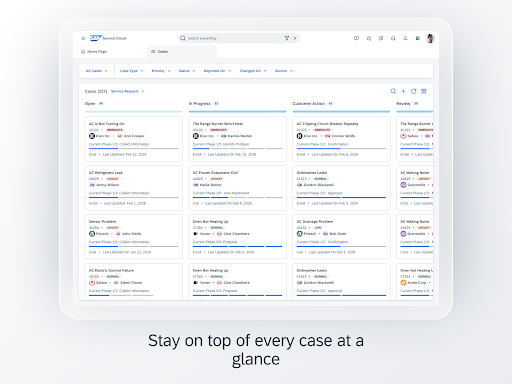
Task: Click the Kamila Walton name
Action: (240, 136)
